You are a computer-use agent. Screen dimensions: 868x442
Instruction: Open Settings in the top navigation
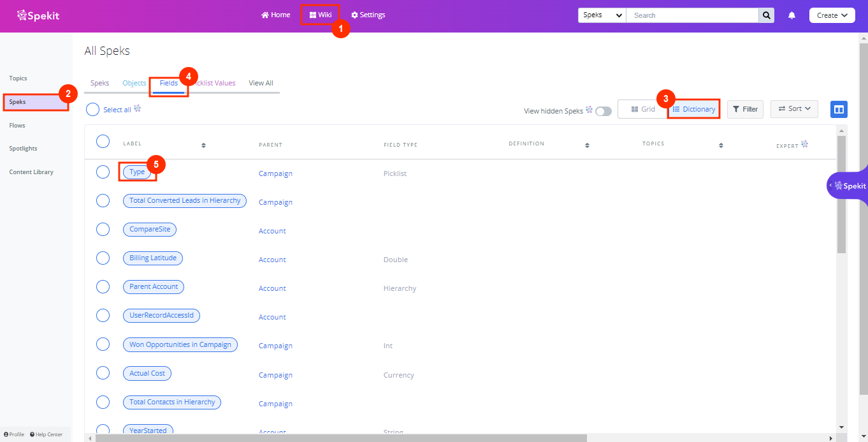point(368,15)
